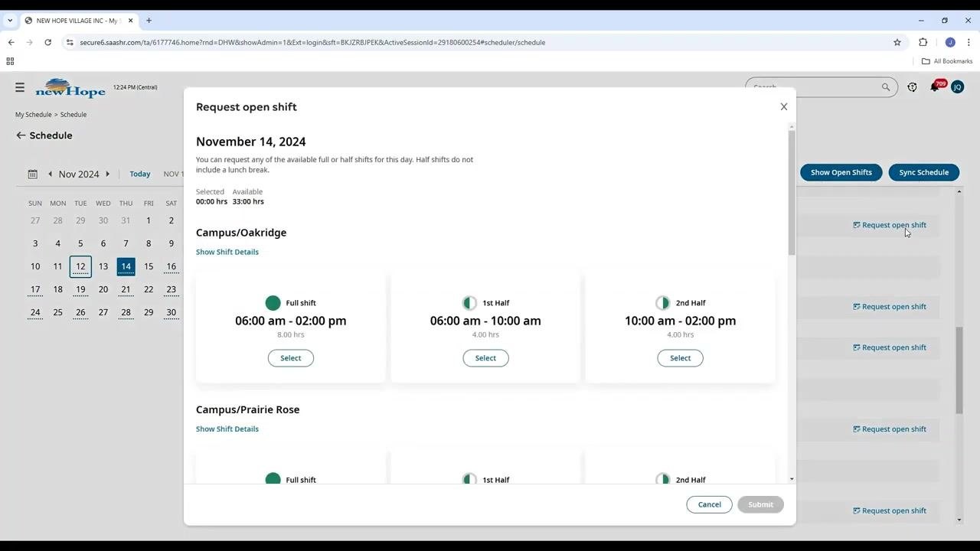This screenshot has width=980, height=551.
Task: Select Oakridge full shift 06:00 am - 02:00 pm
Action: tap(290, 358)
